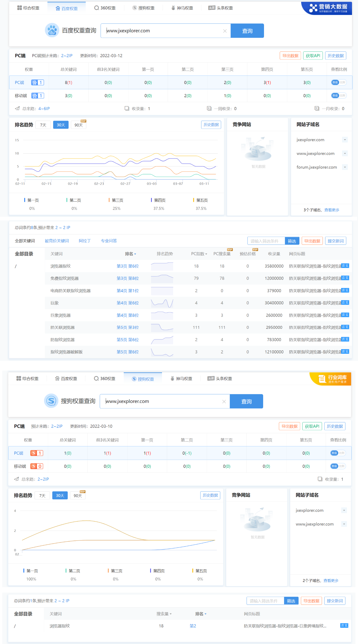
Task: Open the 综合权重 tab in the top section
Action: point(28,8)
